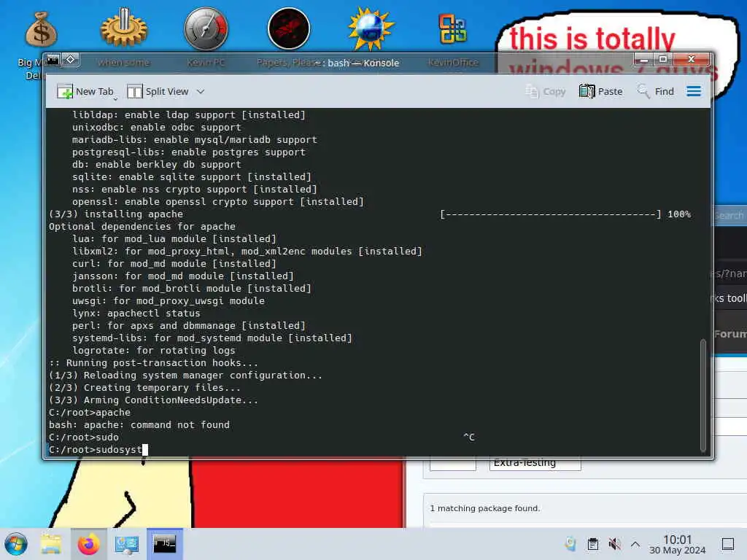Viewport: 747px width, 560px height.
Task: Click 'mariadb-libs: enable mysql/mariadb support' line
Action: tap(194, 140)
